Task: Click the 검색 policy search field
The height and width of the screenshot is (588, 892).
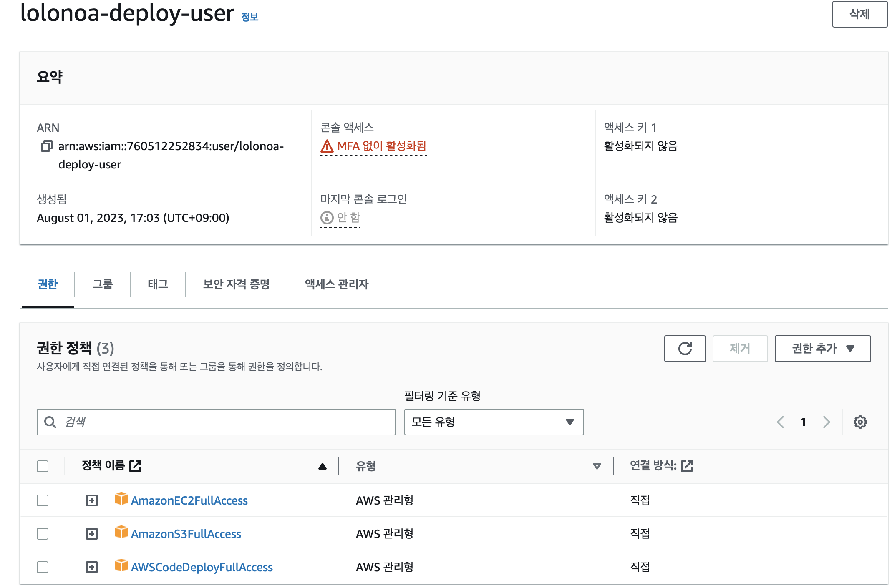Action: 216,422
